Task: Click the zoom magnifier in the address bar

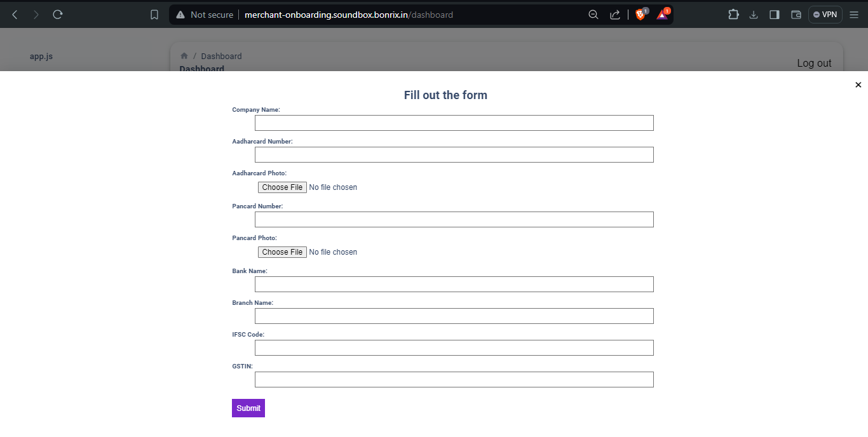Action: 593,14
